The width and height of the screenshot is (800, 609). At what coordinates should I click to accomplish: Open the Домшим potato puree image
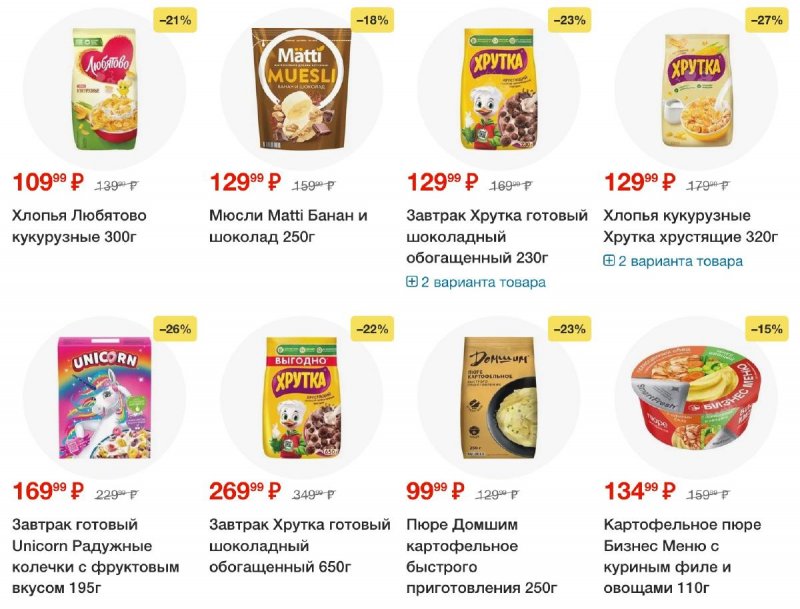click(499, 398)
